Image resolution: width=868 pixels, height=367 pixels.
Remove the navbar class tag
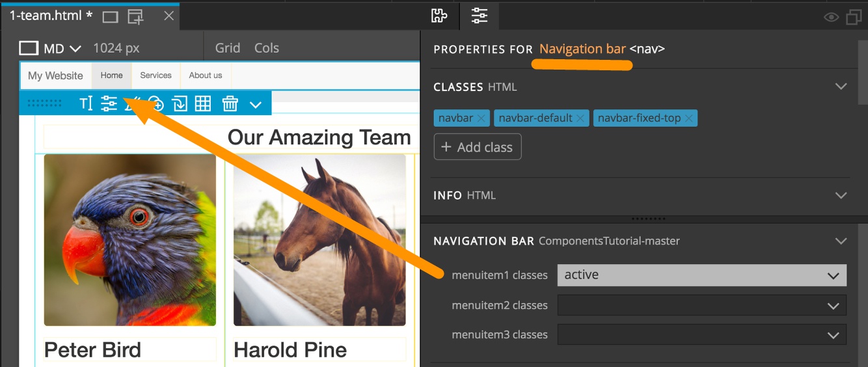pos(481,118)
